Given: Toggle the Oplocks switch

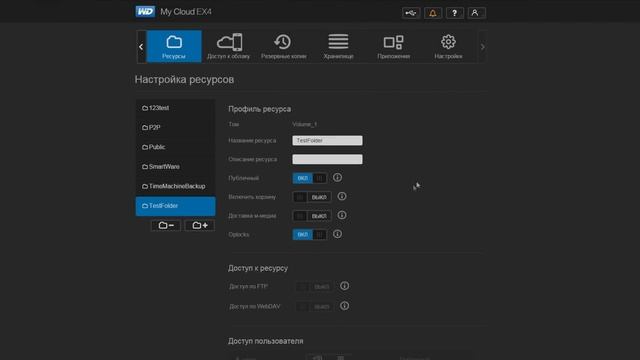Looking at the screenshot, I should point(309,235).
